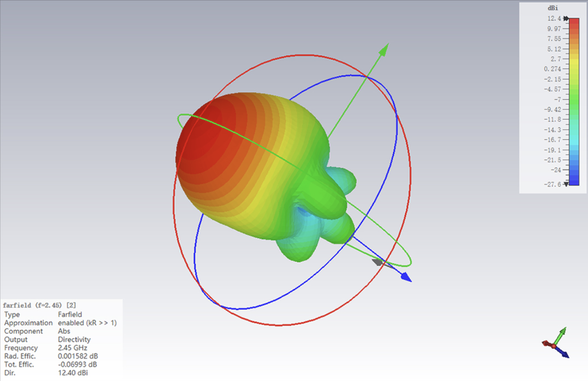588x381 pixels.
Task: Click the "Tot. Effic." row label
Action: pyautogui.click(x=19, y=364)
